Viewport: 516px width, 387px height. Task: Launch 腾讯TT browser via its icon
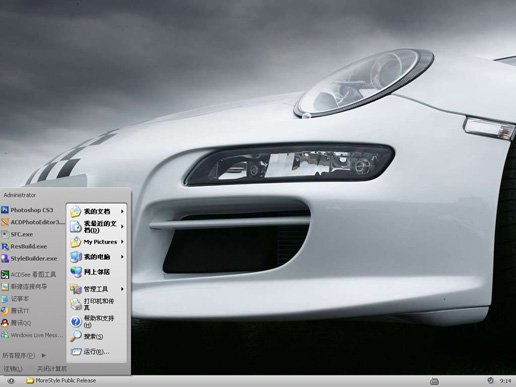pyautogui.click(x=5, y=311)
